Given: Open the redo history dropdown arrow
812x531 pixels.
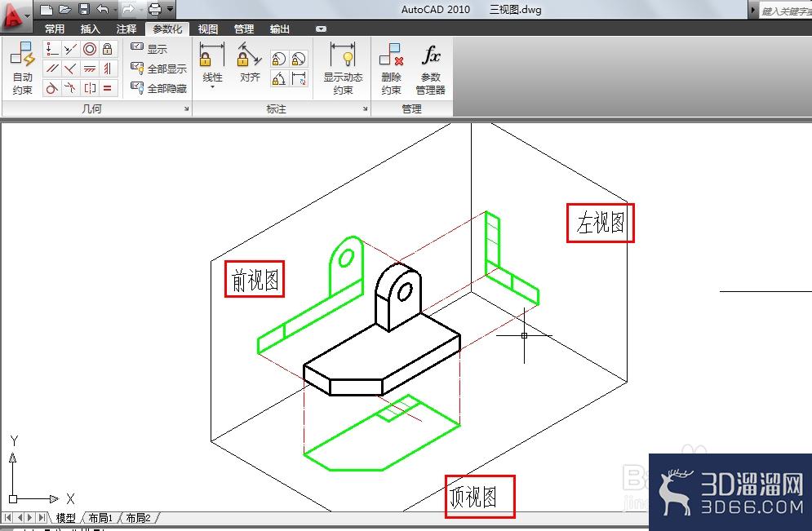Looking at the screenshot, I should [x=141, y=9].
